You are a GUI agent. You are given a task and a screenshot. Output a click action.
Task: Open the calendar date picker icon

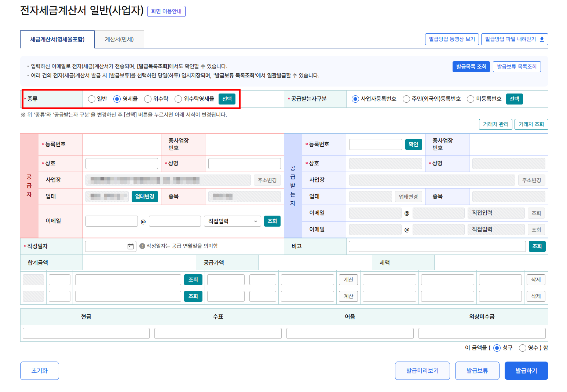pyautogui.click(x=130, y=246)
